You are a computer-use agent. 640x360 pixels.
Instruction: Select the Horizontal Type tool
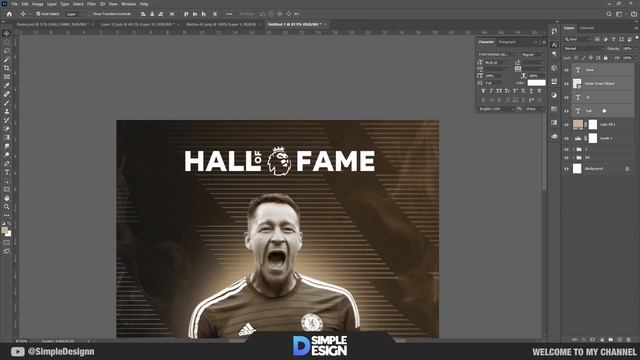coord(7,172)
